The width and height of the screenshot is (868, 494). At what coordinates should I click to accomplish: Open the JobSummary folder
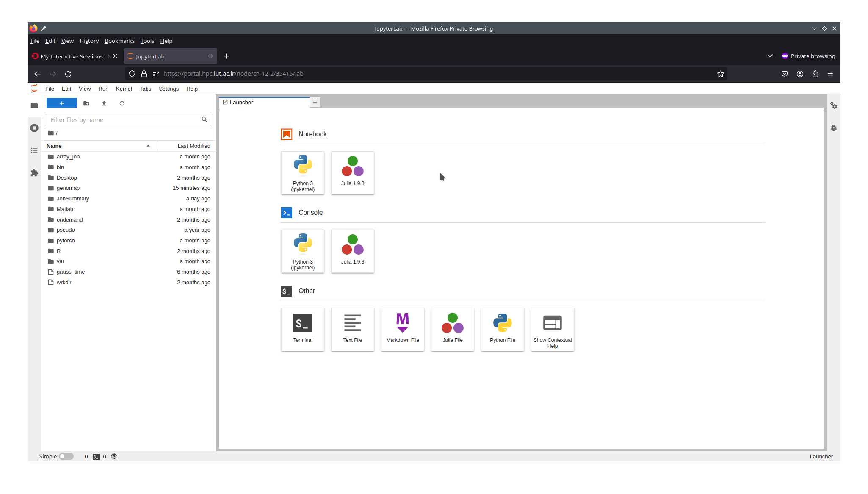click(128, 199)
